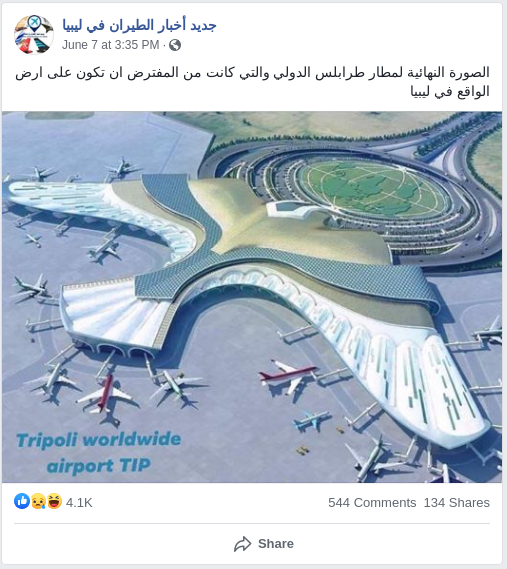507x569 pixels.
Task: Click the sad crying reaction emoji
Action: [38, 501]
